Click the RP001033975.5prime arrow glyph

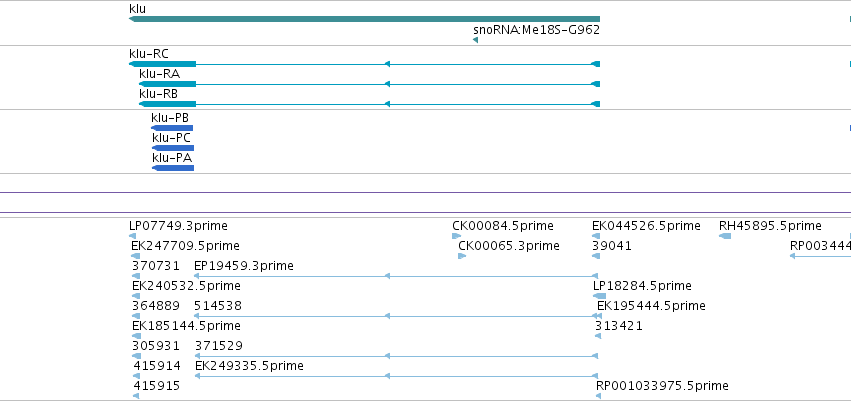point(599,396)
